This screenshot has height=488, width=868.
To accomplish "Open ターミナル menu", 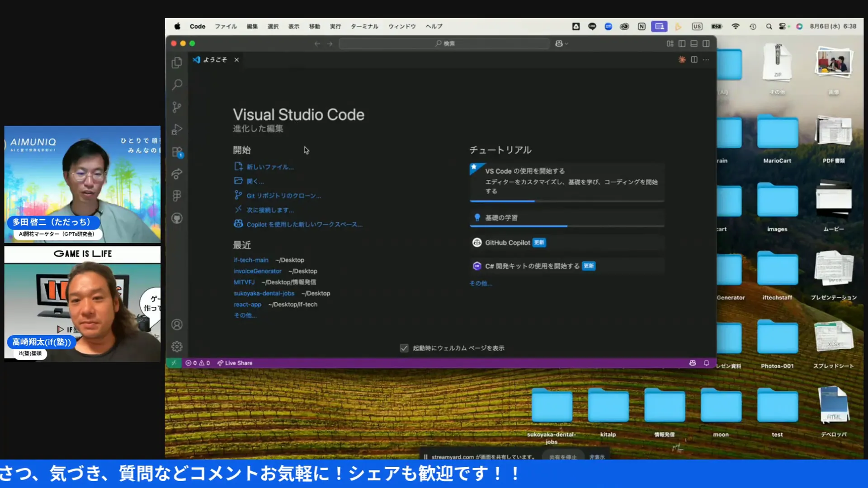I will [x=364, y=27].
